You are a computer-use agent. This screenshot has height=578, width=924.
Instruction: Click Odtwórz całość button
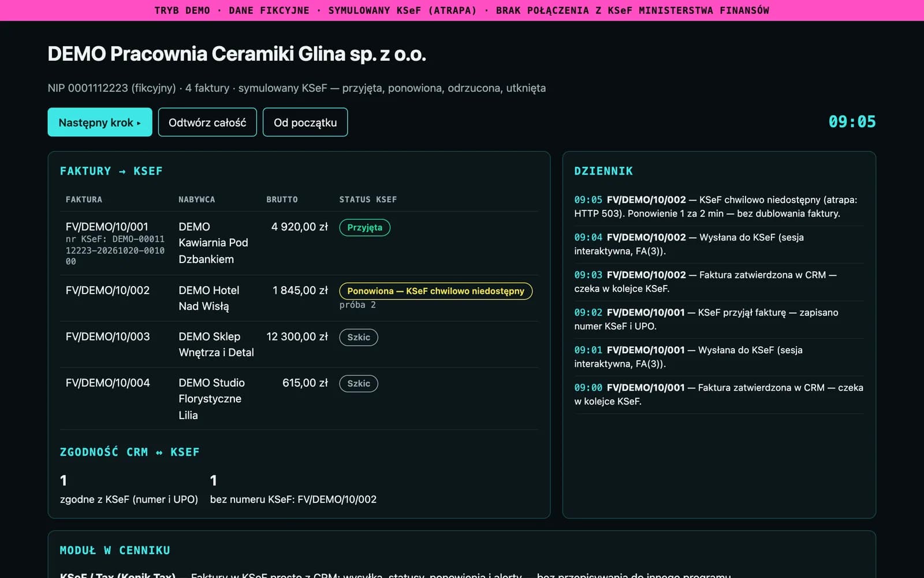(x=207, y=122)
